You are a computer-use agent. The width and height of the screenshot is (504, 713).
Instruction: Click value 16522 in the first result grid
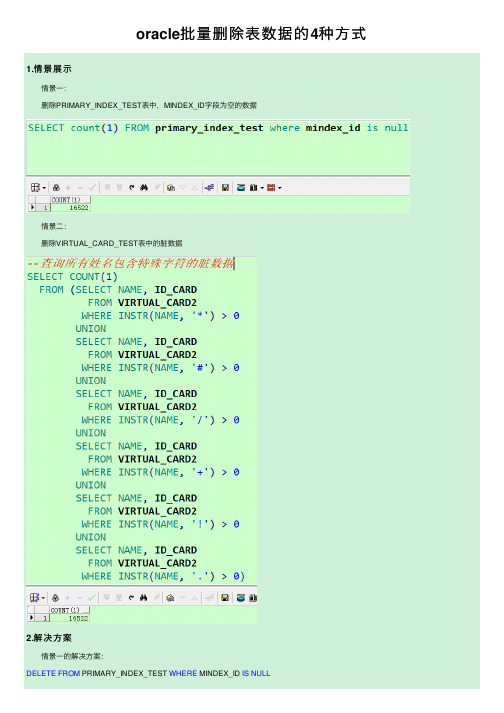(79, 207)
